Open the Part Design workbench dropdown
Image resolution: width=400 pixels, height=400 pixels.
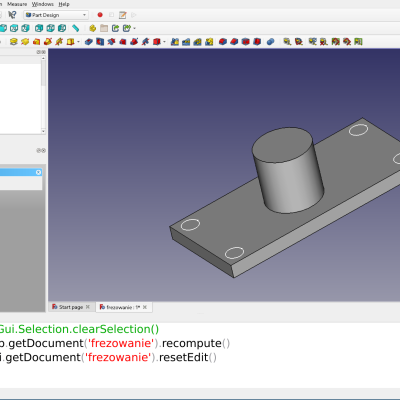56,15
